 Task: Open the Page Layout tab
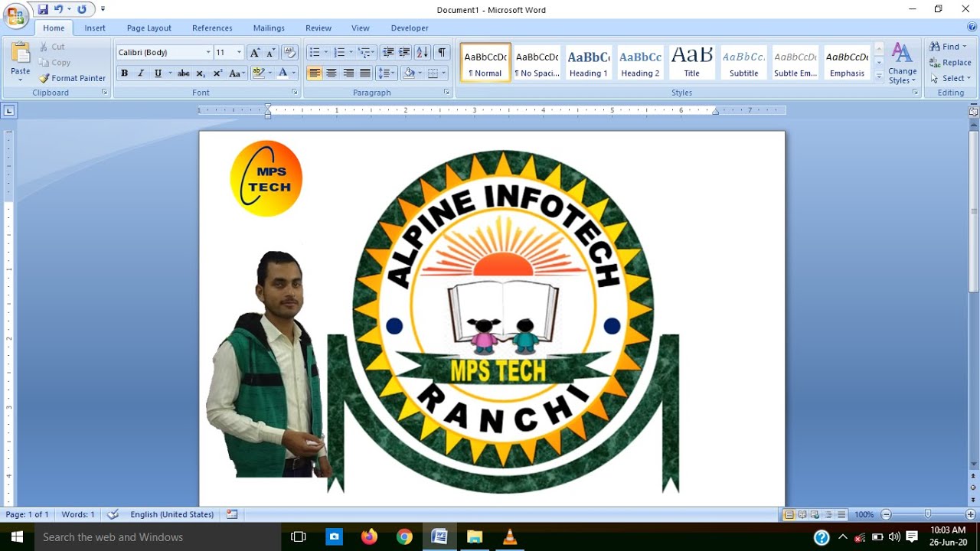pyautogui.click(x=149, y=28)
